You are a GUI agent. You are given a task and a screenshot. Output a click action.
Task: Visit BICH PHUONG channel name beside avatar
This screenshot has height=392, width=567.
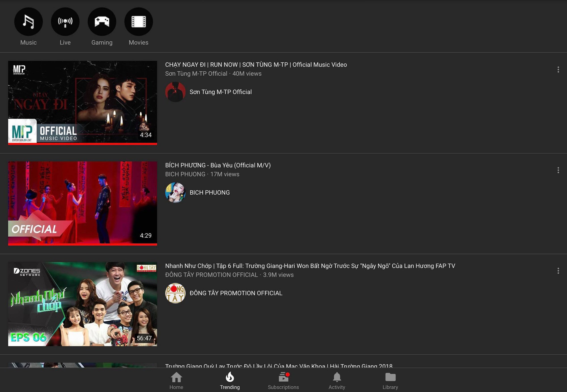210,193
